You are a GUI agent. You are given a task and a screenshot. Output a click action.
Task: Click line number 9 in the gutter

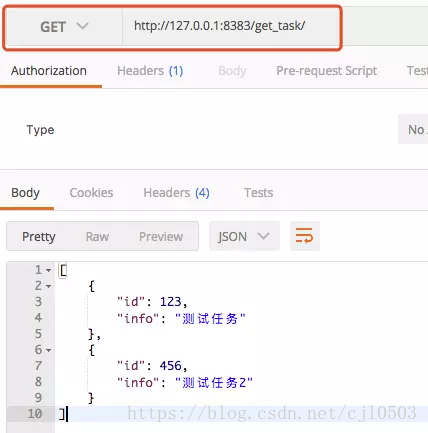38,398
